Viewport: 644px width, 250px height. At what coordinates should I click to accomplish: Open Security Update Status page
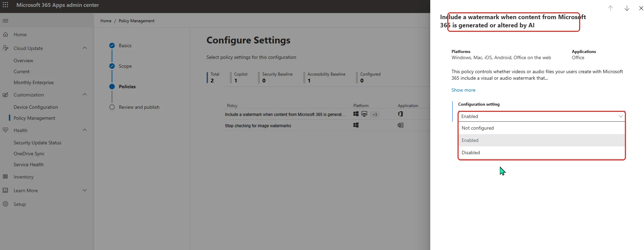[37, 143]
